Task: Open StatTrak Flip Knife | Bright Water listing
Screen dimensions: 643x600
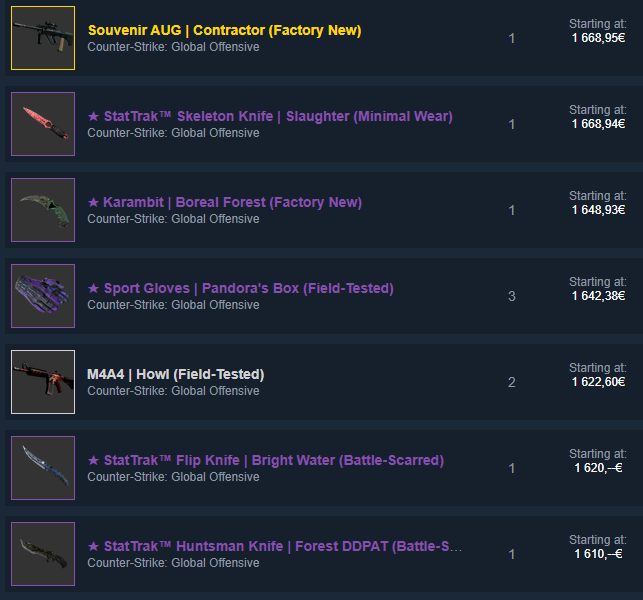Action: tap(266, 461)
